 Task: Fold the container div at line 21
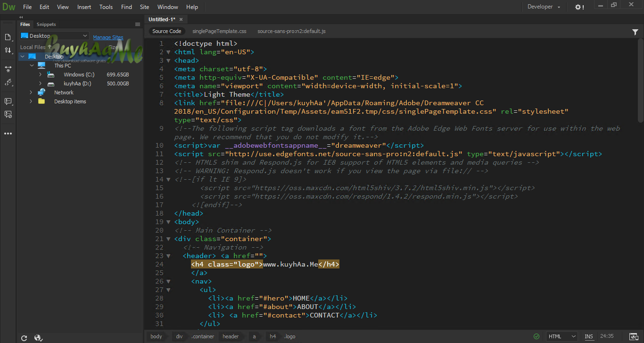click(168, 239)
